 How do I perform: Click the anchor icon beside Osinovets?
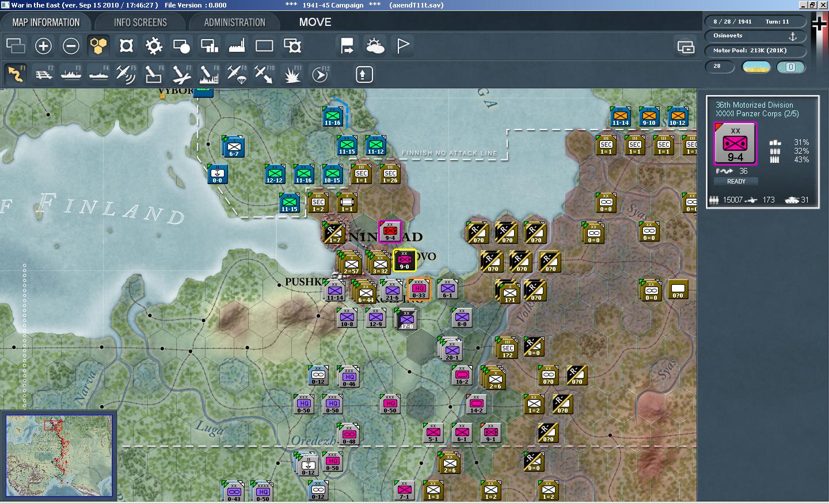(792, 36)
